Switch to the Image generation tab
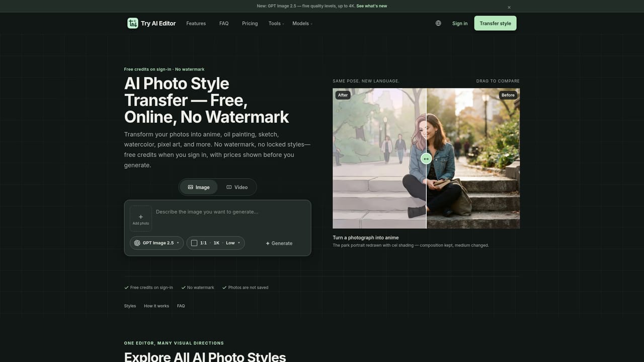 199,187
